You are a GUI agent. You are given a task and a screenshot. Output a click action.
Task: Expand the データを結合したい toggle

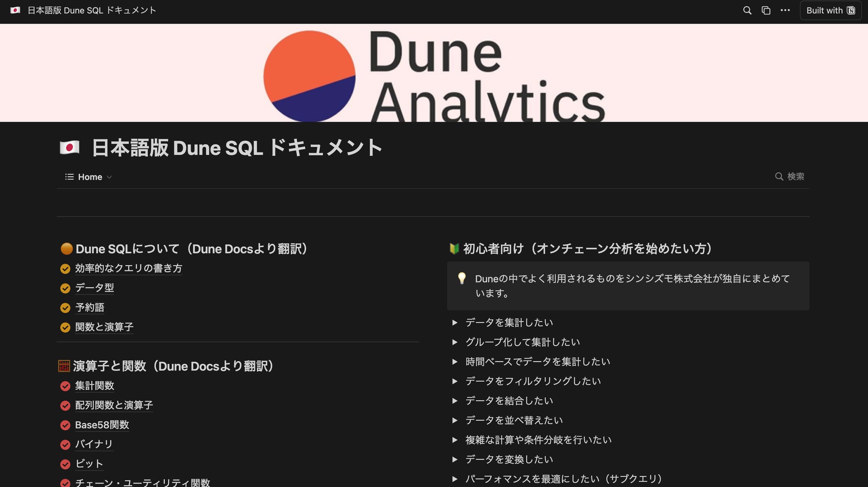click(x=454, y=401)
